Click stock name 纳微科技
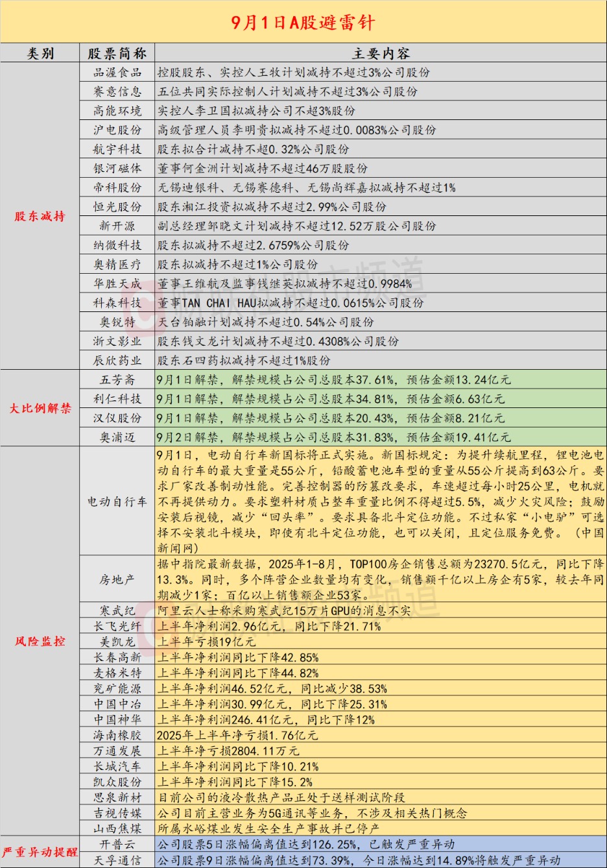This screenshot has height=868, width=607. pyautogui.click(x=117, y=245)
